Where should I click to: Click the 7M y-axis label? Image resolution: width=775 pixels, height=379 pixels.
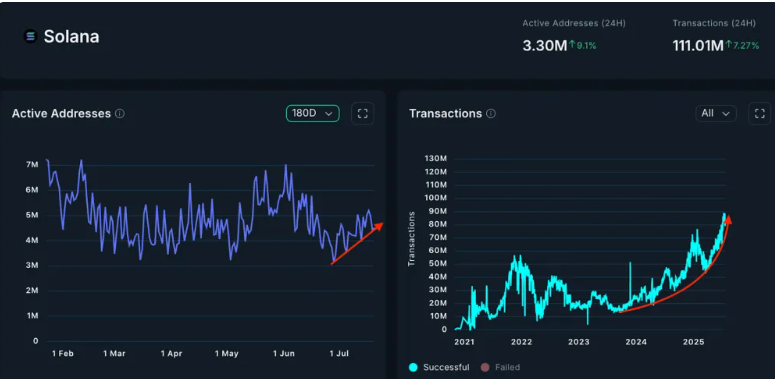click(x=32, y=165)
